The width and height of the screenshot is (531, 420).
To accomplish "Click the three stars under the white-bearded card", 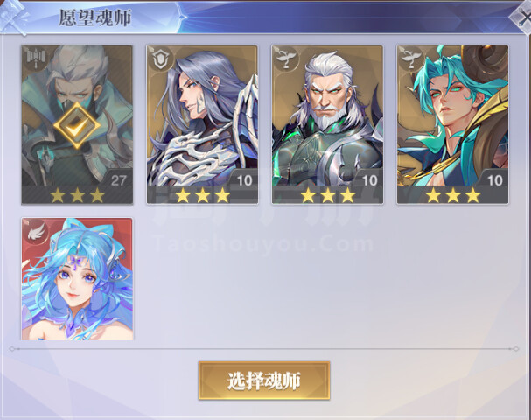I will tap(328, 195).
